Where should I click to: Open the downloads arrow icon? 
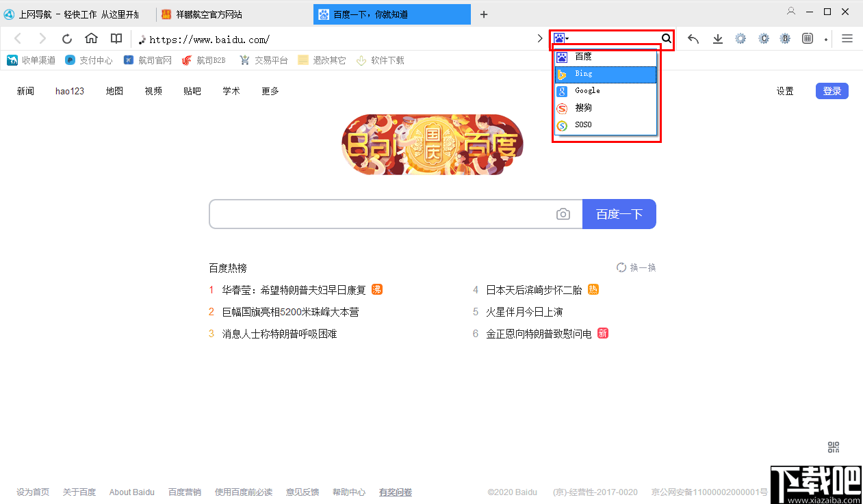[718, 39]
